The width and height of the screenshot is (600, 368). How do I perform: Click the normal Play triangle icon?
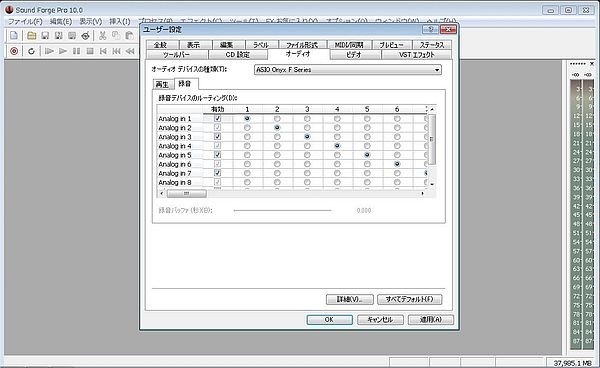63,51
